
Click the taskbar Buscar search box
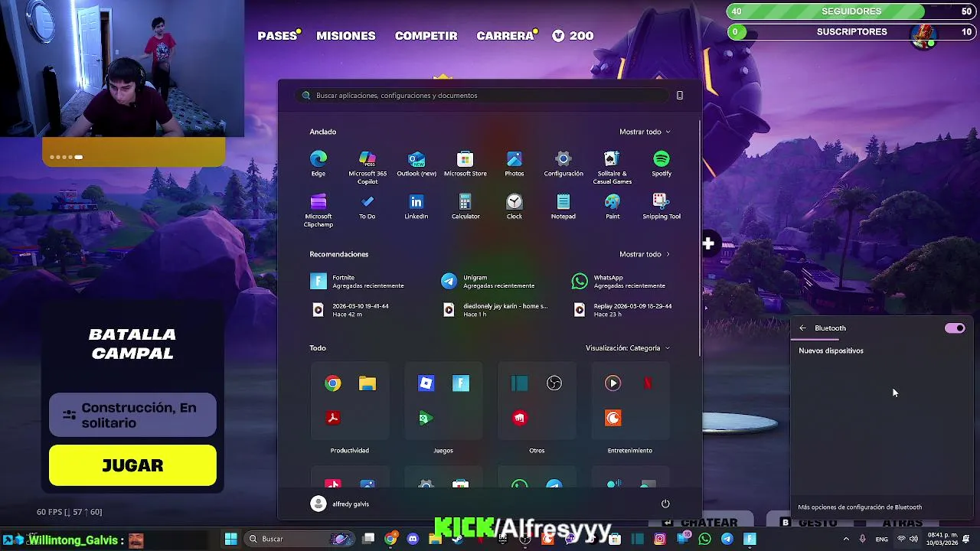(x=299, y=539)
